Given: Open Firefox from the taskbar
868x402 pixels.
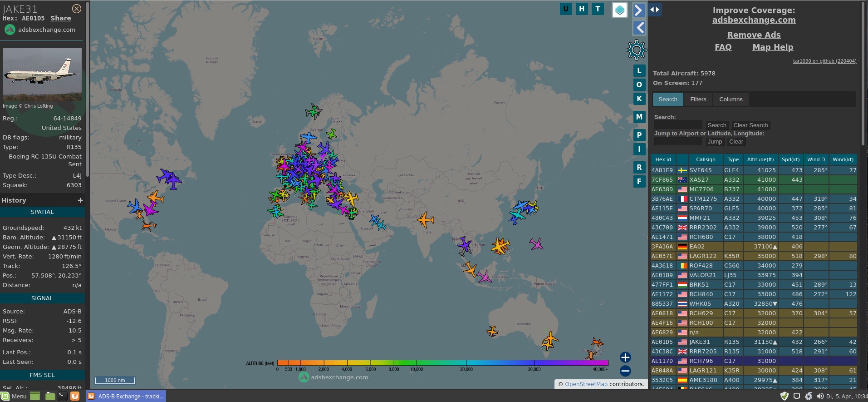Looking at the screenshot, I should tap(75, 396).
